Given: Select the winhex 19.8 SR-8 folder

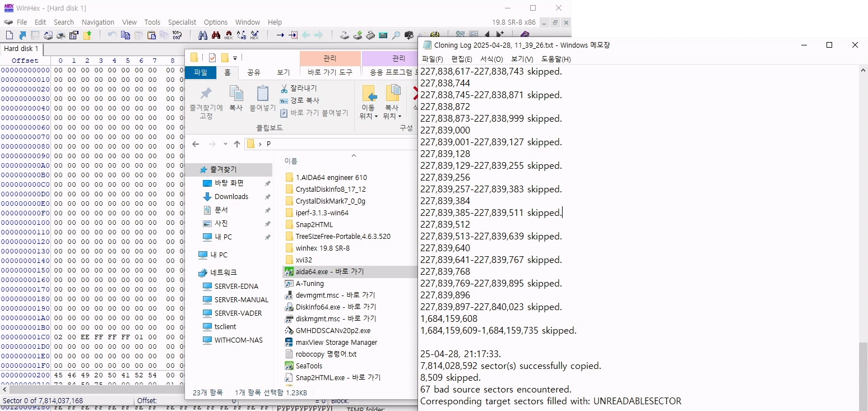Looking at the screenshot, I should pos(322,248).
